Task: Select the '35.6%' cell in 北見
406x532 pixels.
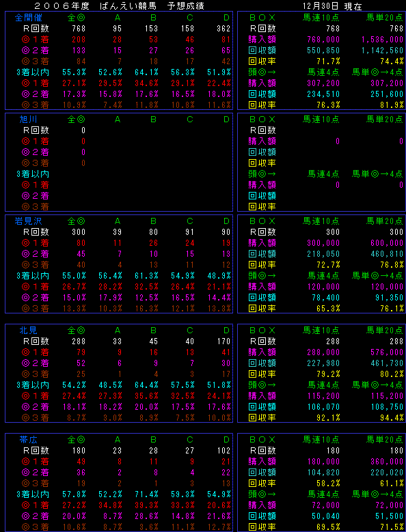Action: (146, 395)
